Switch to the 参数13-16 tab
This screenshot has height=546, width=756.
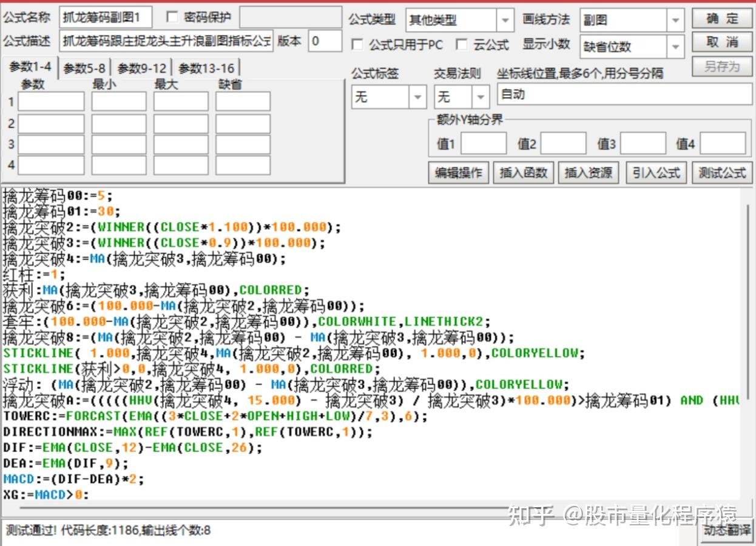[206, 69]
